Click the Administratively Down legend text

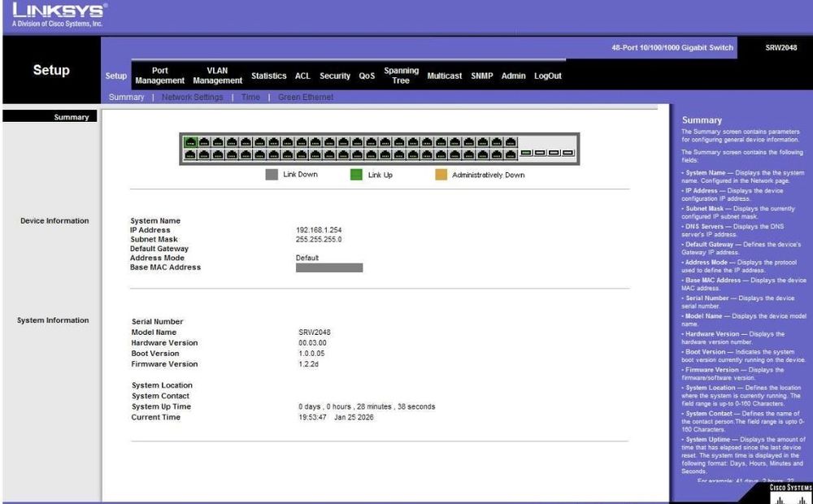point(489,176)
